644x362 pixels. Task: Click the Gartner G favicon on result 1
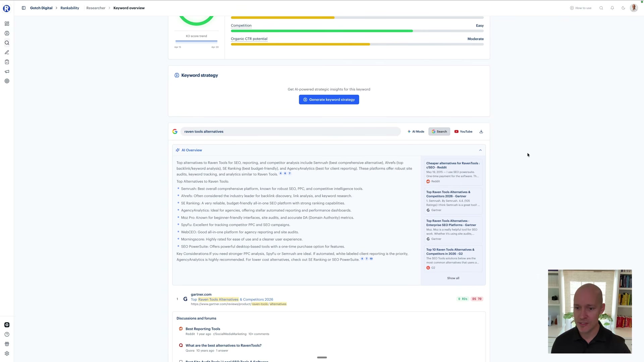coord(185,299)
